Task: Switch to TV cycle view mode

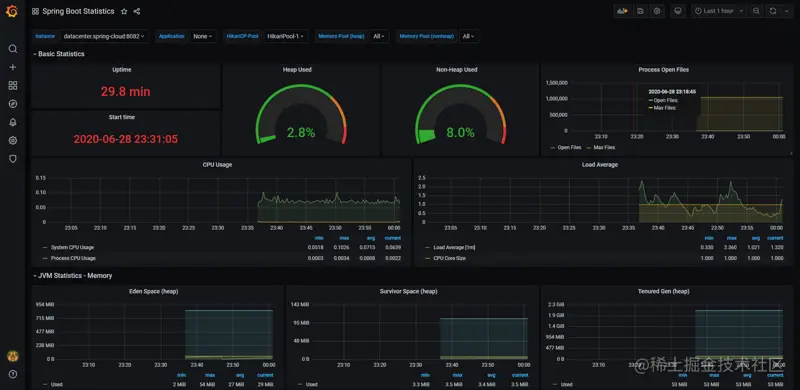Action: pyautogui.click(x=678, y=11)
